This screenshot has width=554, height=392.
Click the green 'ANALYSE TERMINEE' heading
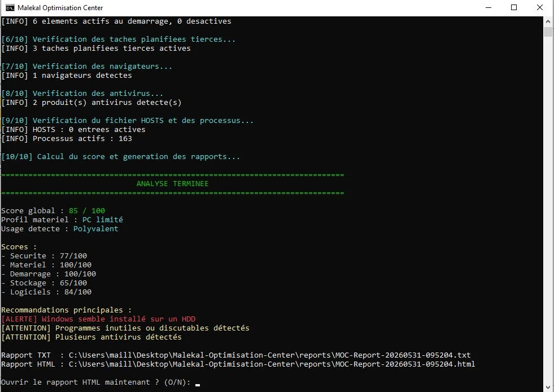[x=172, y=184]
